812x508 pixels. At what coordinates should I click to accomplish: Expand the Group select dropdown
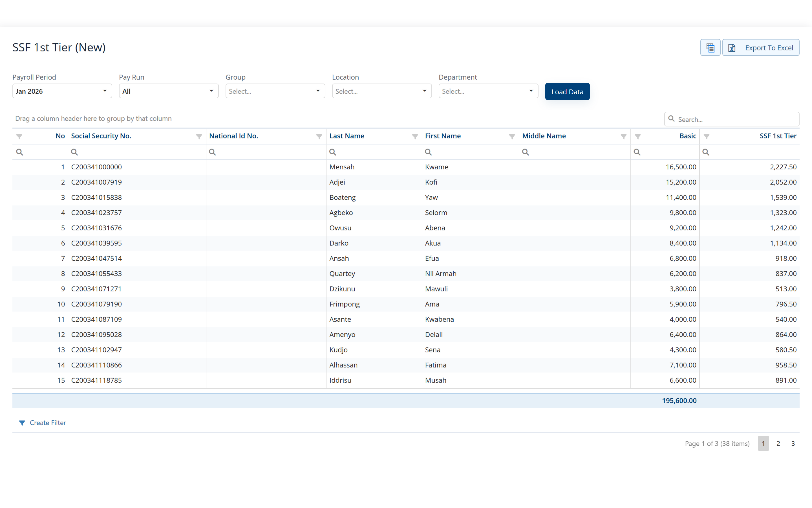275,91
